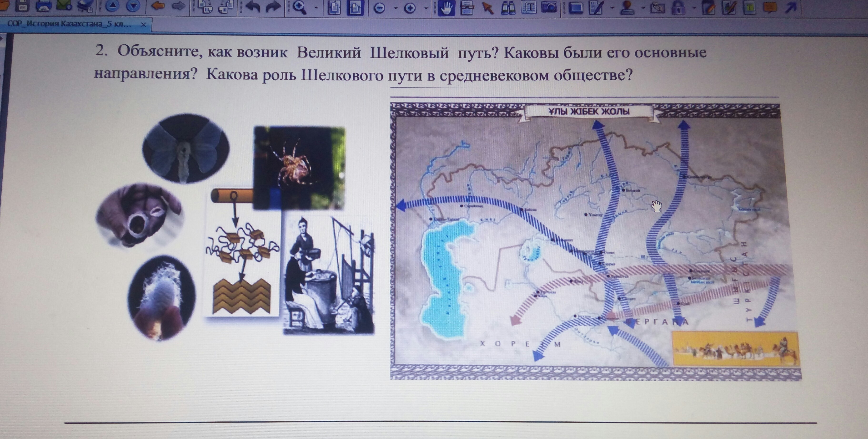
Task: Open the Zoom magnifier dropdown arrow
Action: [316, 7]
